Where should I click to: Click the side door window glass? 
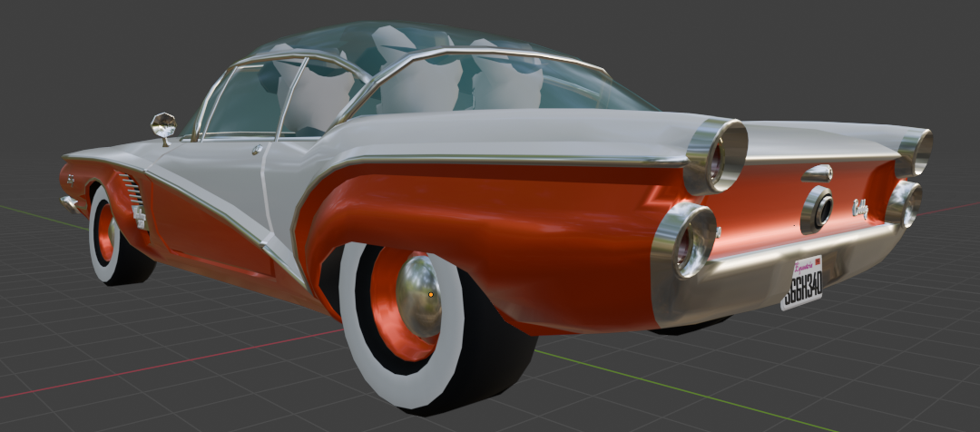tap(243, 102)
